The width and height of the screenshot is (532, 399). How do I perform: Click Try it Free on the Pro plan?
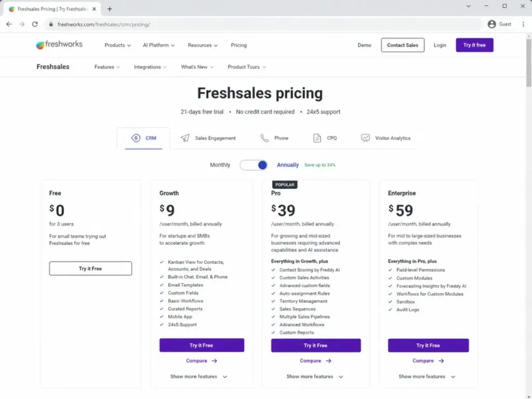pyautogui.click(x=315, y=345)
